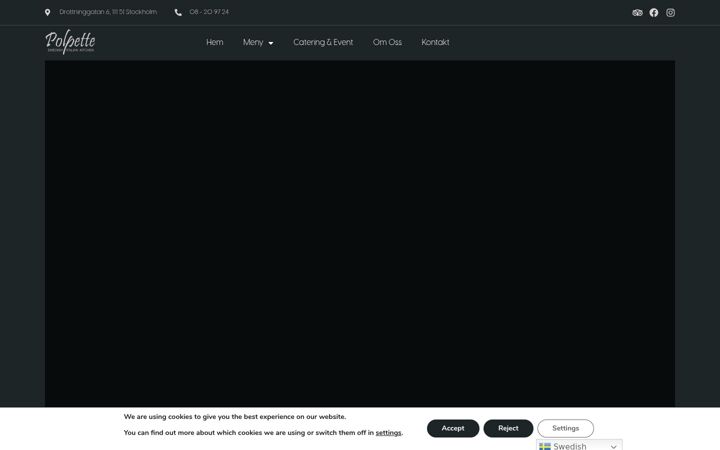Open the Swedish language selector chevron
This screenshot has height=450, width=720.
pyautogui.click(x=613, y=446)
